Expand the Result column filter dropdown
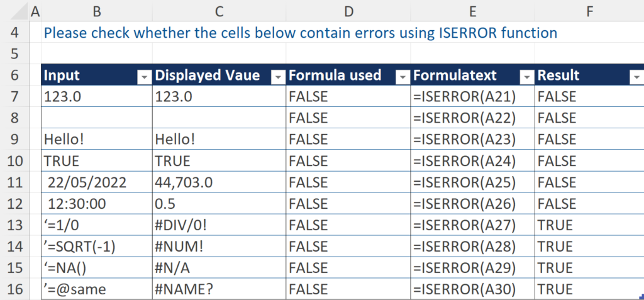Viewport: 644px width, 300px height. (635, 76)
